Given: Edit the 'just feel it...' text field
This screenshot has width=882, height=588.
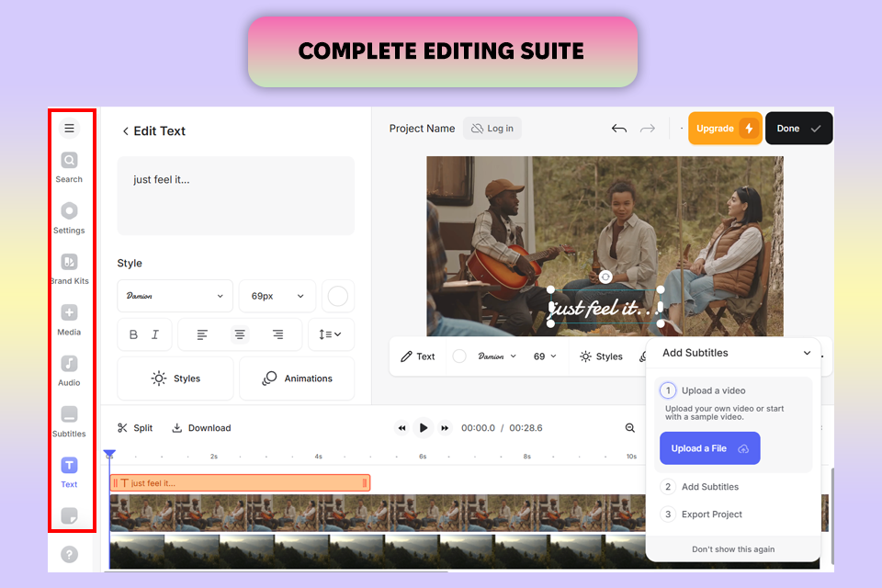Looking at the screenshot, I should pos(236,196).
